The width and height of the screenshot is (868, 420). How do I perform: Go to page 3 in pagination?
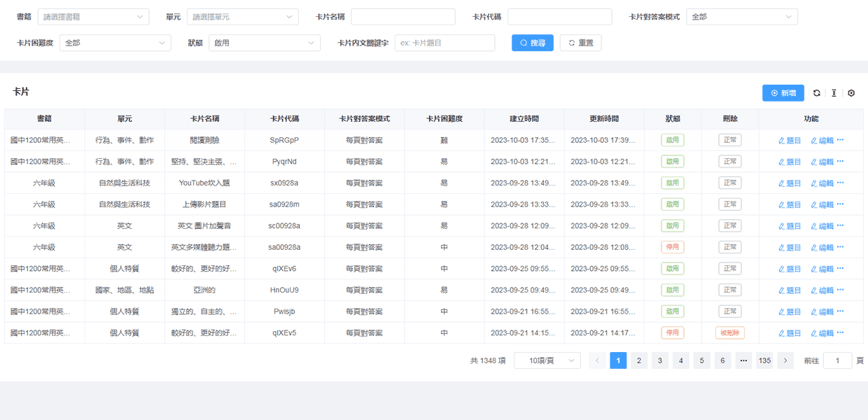coord(660,360)
